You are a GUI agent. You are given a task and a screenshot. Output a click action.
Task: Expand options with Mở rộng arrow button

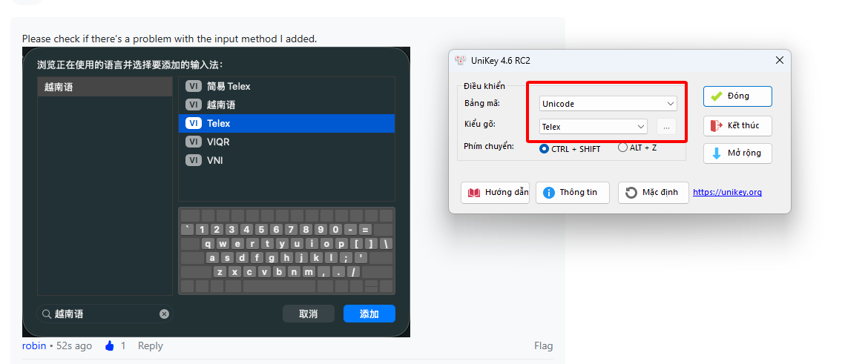[x=737, y=153]
